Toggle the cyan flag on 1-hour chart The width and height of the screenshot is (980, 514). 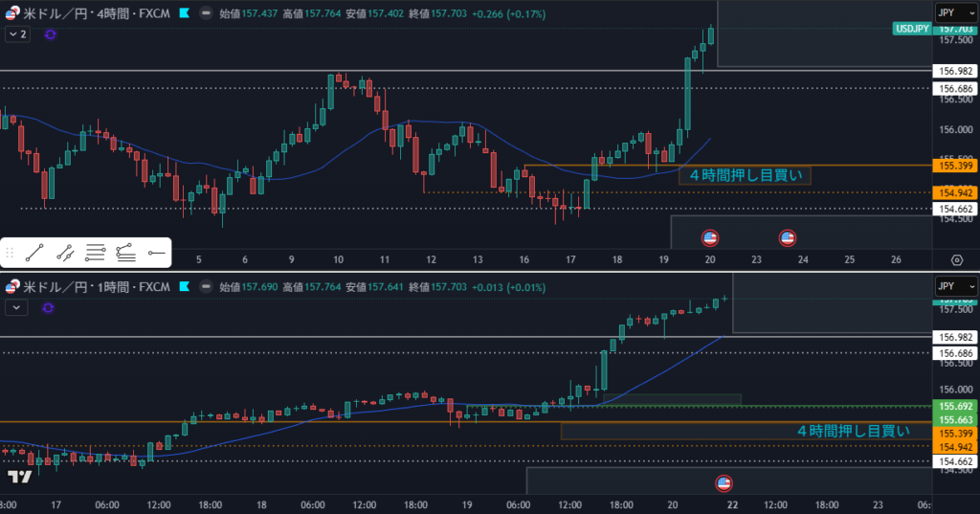tap(183, 286)
